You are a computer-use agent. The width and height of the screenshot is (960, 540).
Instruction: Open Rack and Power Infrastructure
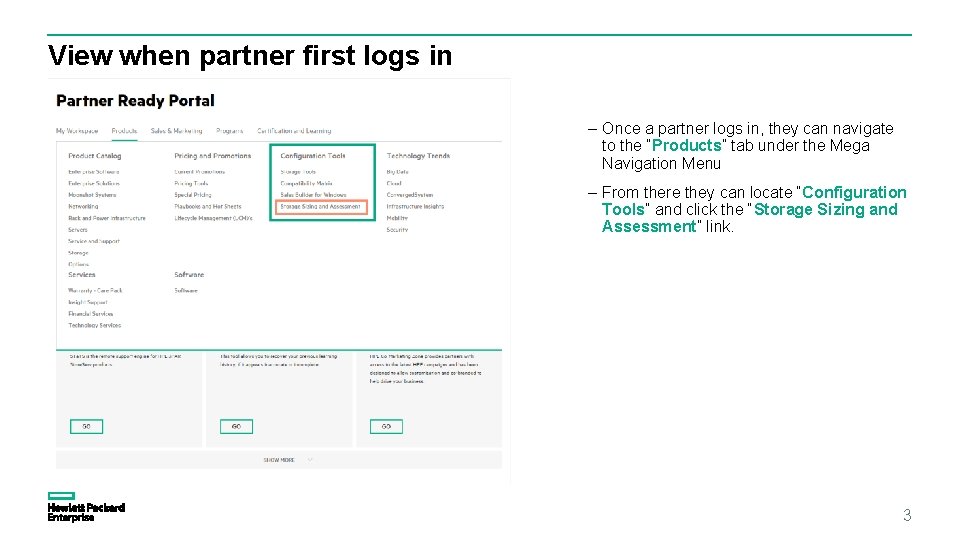107,218
